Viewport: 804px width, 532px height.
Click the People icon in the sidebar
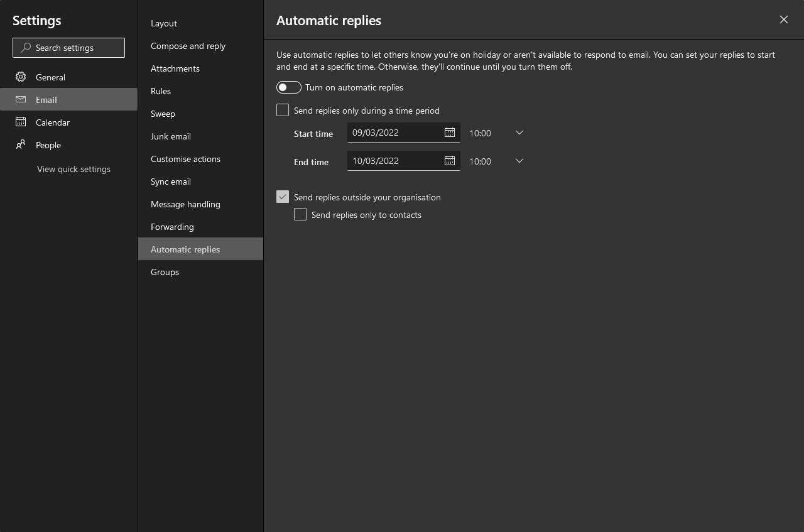[21, 144]
